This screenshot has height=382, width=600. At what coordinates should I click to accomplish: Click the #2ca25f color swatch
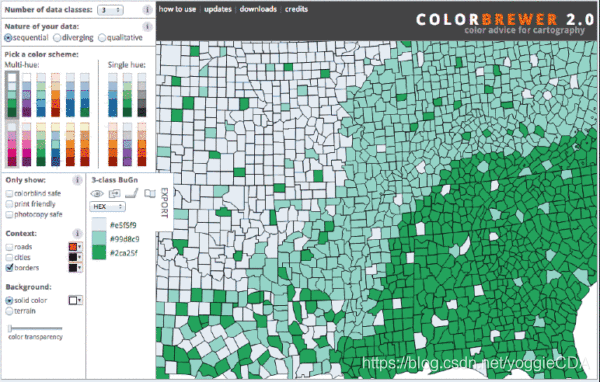click(x=99, y=253)
